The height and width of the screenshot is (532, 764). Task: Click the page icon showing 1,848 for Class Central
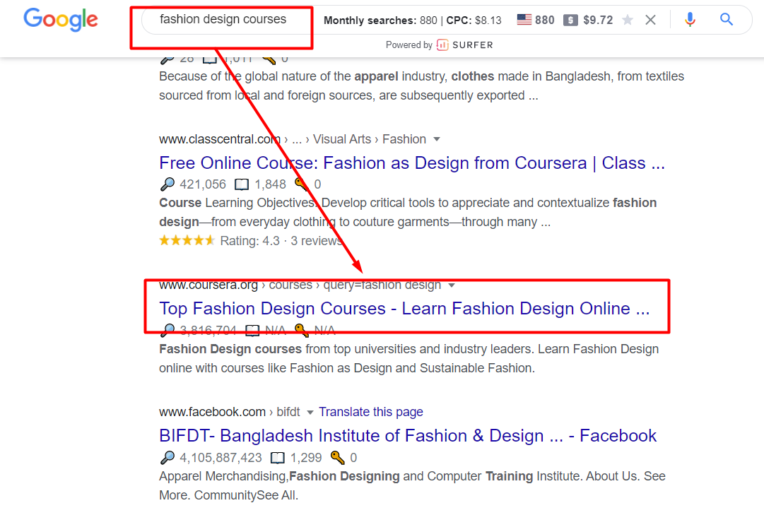click(x=241, y=184)
